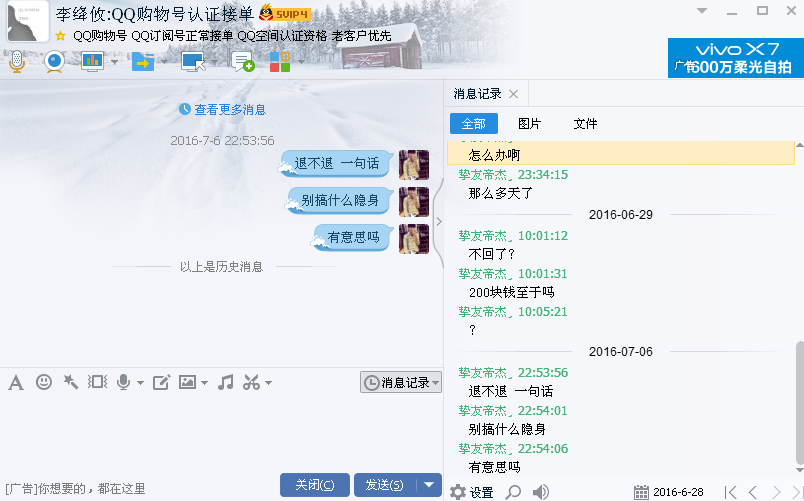The image size is (804, 501).
Task: Click the voice message microphone in input toolbar
Action: (x=123, y=382)
